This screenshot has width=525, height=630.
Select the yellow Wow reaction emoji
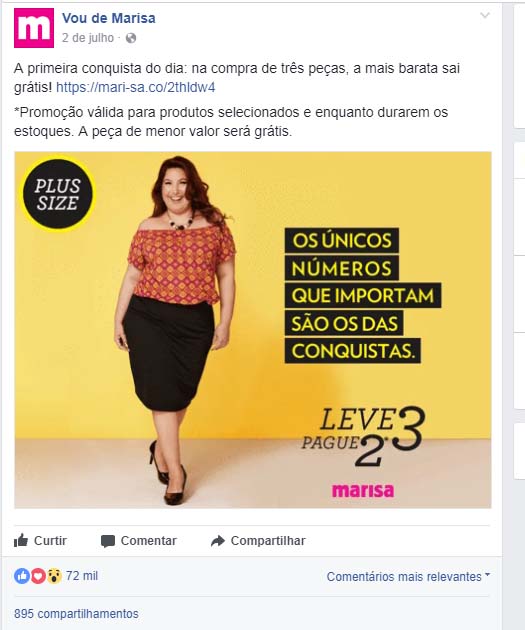54,576
